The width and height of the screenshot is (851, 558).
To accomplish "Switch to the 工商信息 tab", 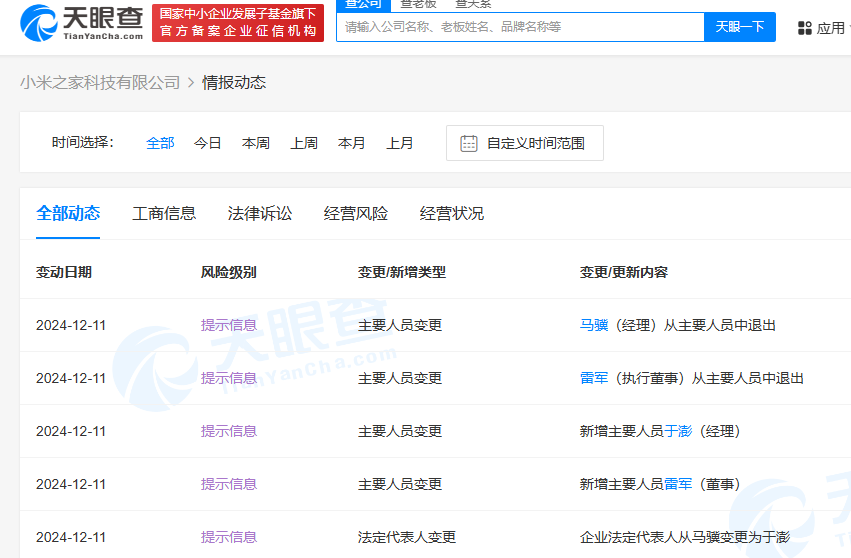I will 164,213.
